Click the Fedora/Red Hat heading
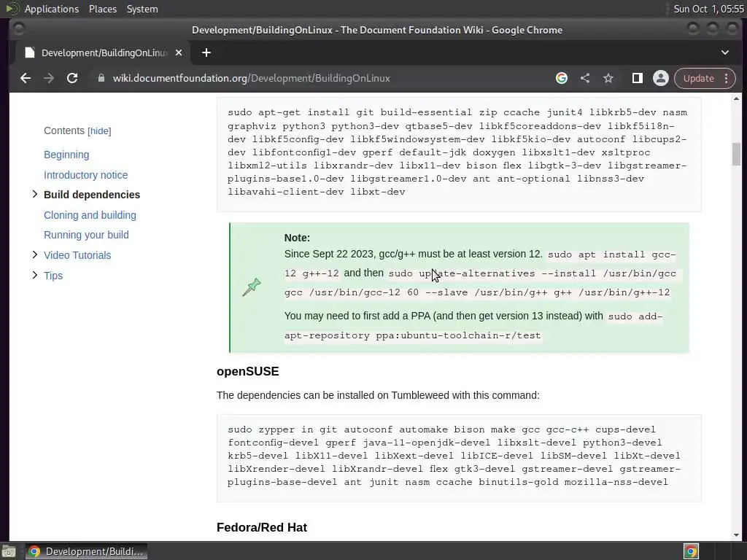747x560 pixels. click(x=262, y=528)
